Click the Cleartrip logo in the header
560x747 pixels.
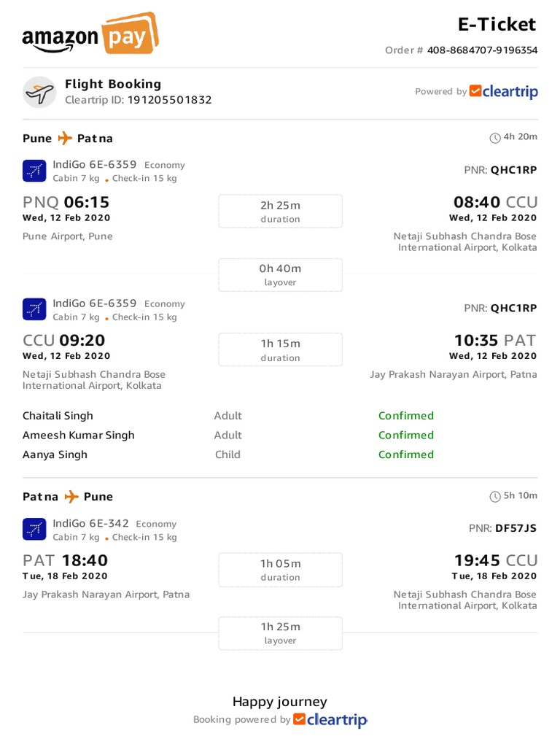[x=504, y=91]
